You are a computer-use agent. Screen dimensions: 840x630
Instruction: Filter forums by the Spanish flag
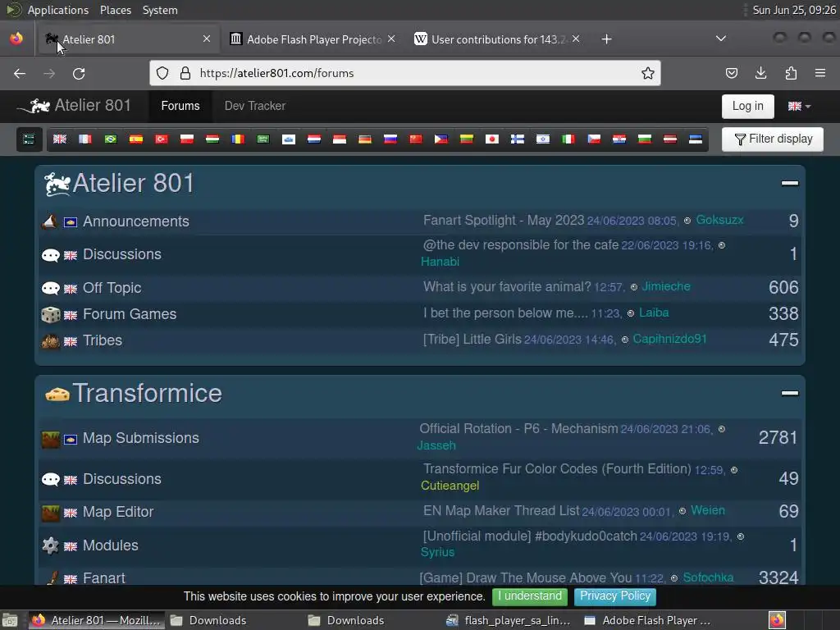(x=136, y=139)
